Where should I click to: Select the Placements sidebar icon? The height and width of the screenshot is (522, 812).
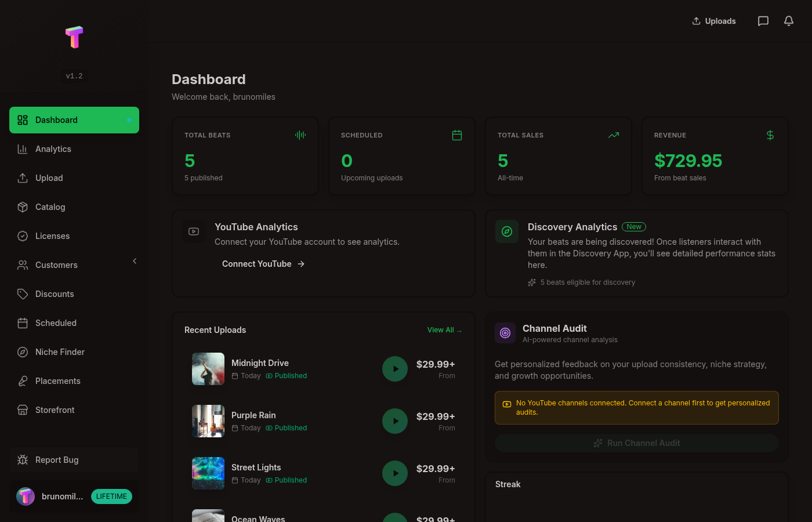pos(22,381)
